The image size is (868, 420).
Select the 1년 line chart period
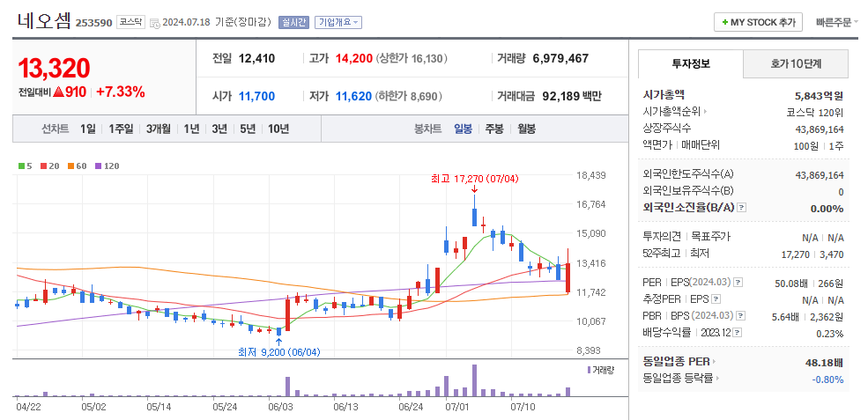click(x=191, y=129)
